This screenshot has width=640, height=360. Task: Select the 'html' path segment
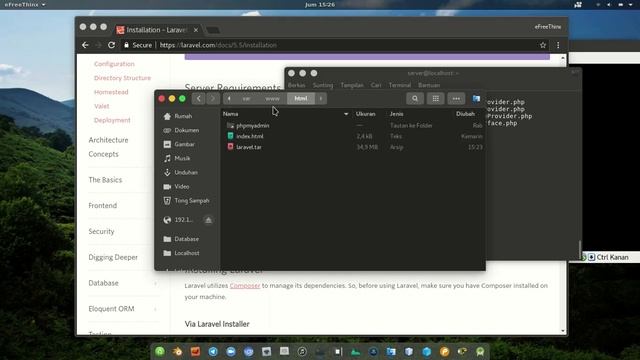(x=301, y=98)
